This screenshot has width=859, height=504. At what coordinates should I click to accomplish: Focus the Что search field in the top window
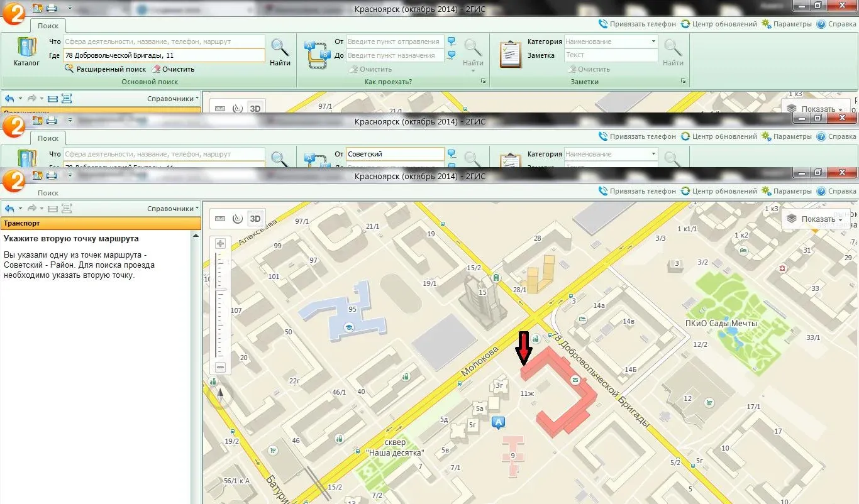(x=164, y=41)
